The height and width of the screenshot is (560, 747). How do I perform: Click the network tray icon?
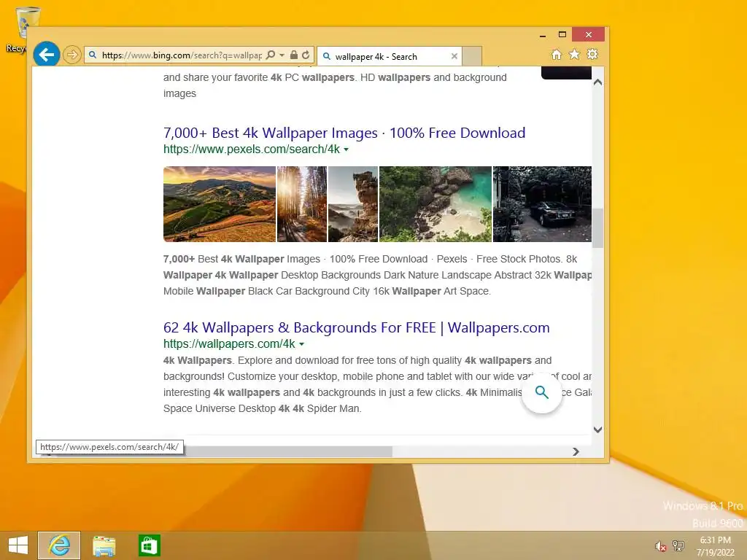[678, 545]
